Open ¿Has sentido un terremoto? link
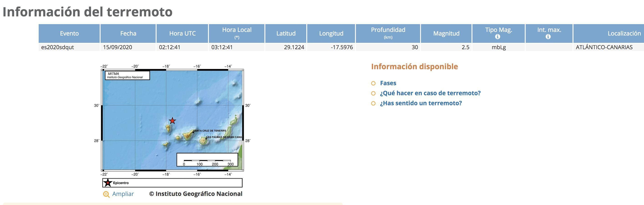The height and width of the screenshot is (205, 644). [421, 103]
